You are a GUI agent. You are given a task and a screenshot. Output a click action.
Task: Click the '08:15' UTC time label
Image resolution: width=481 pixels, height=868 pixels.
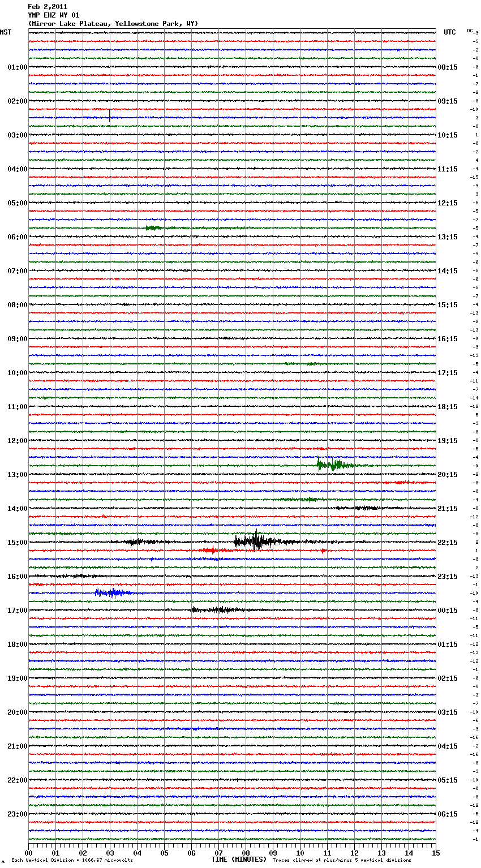pyautogui.click(x=448, y=67)
